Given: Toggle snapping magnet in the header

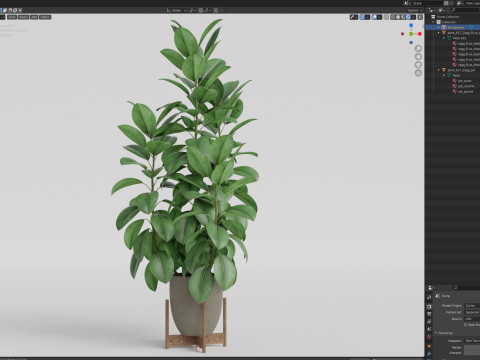Looking at the screenshot, I should 201,10.
